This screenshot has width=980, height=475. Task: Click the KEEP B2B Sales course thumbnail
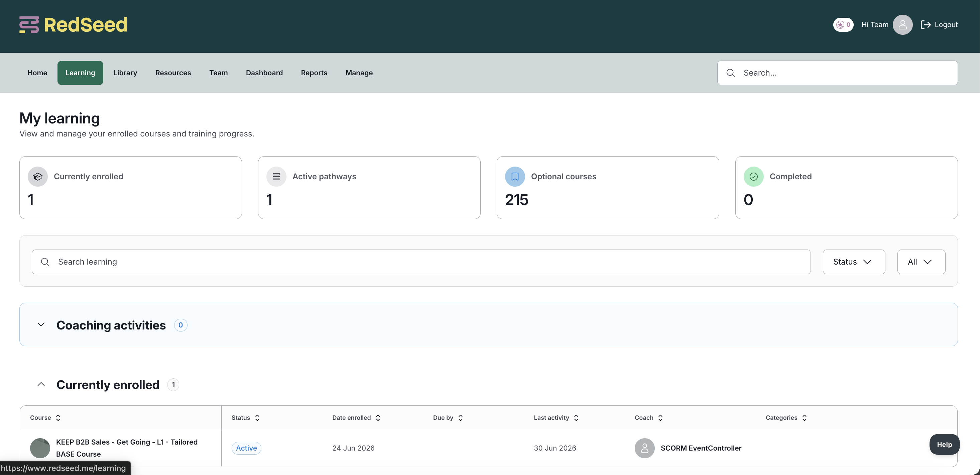[40, 448]
